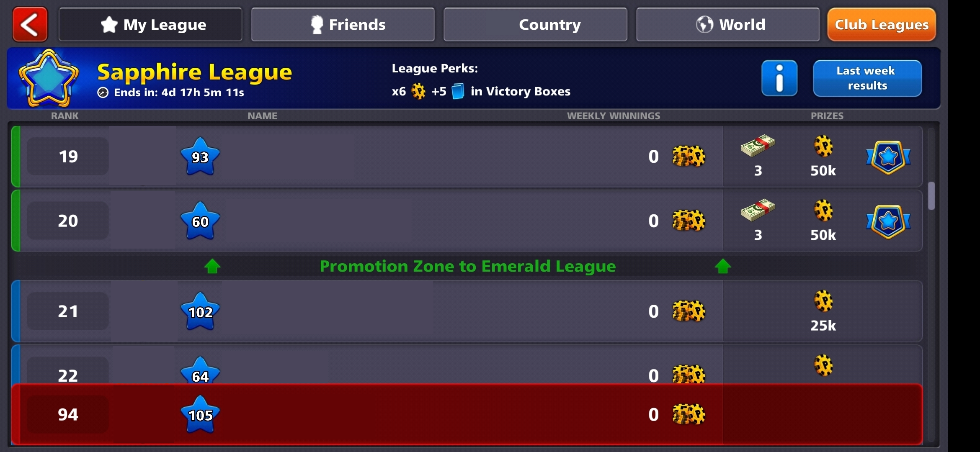Click the Victory Box prize icon rank 19
980x452 pixels.
(x=888, y=156)
